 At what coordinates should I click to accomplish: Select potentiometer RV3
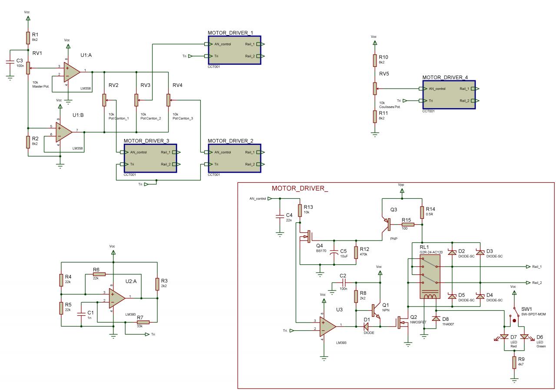pos(136,100)
